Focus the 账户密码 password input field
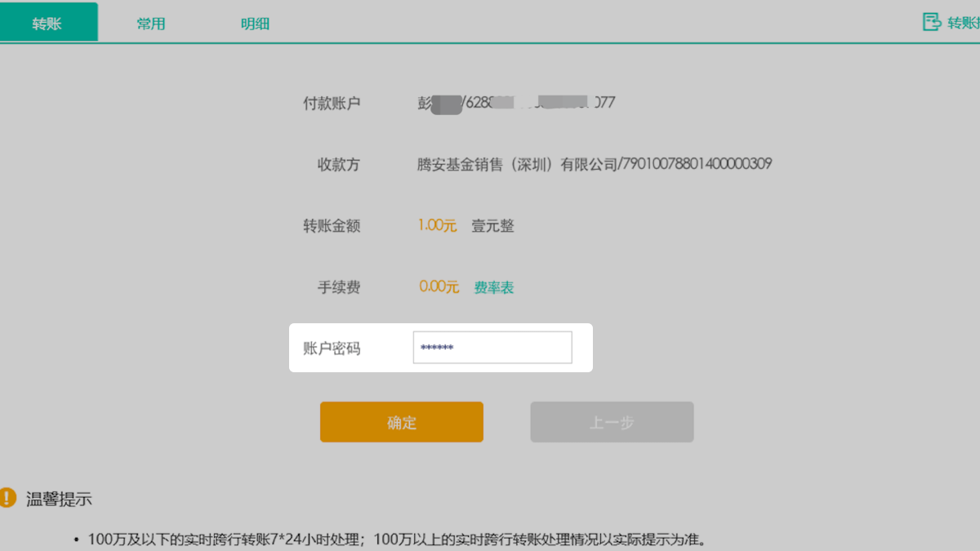980x551 pixels. pyautogui.click(x=492, y=348)
